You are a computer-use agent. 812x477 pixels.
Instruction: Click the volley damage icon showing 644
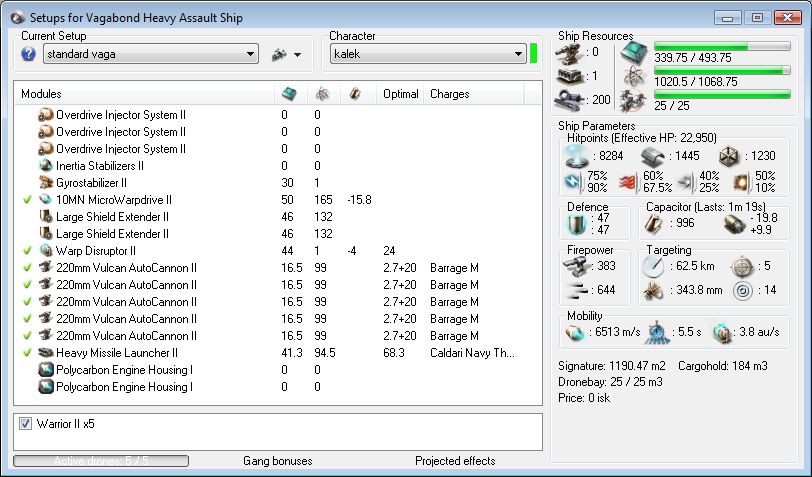(577, 291)
